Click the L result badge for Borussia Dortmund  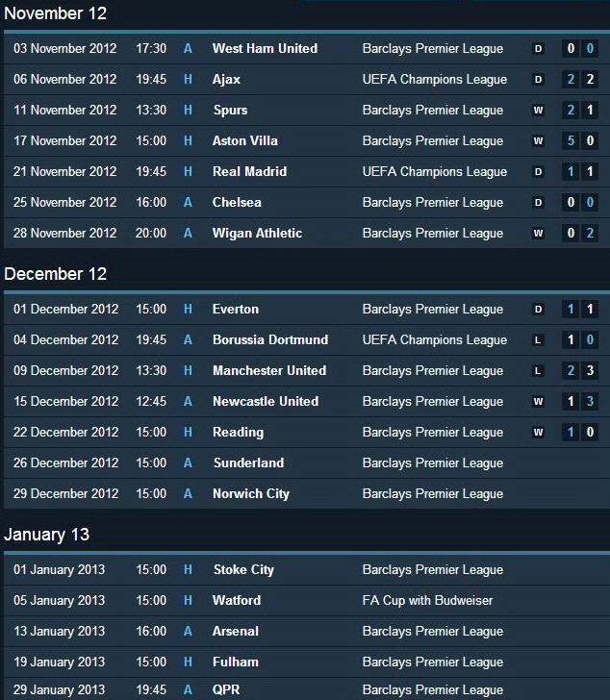(x=538, y=340)
